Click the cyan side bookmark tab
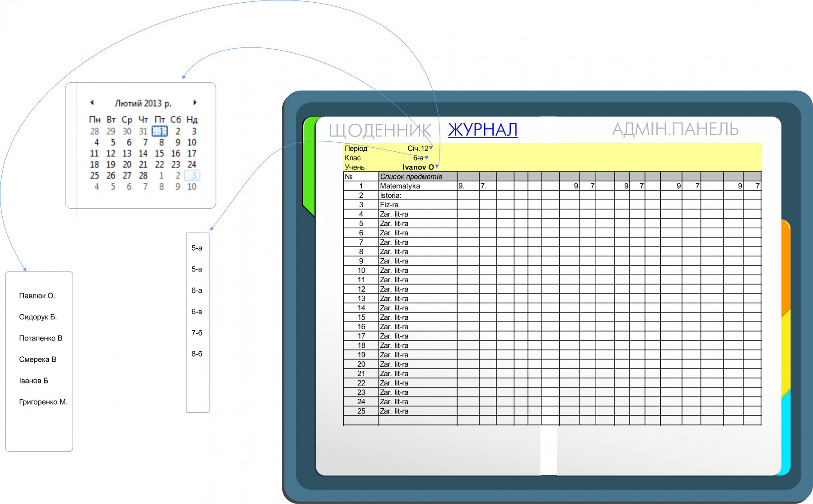813x504 pixels. [x=785, y=434]
